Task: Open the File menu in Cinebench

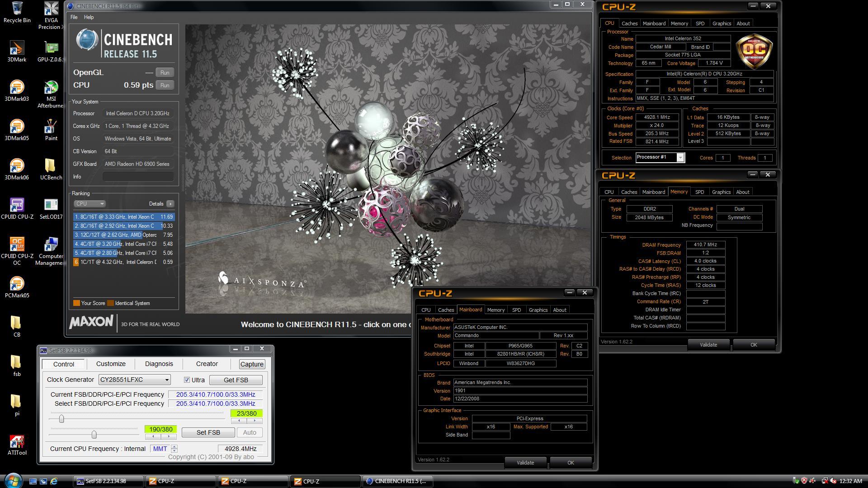Action: pyautogui.click(x=74, y=17)
